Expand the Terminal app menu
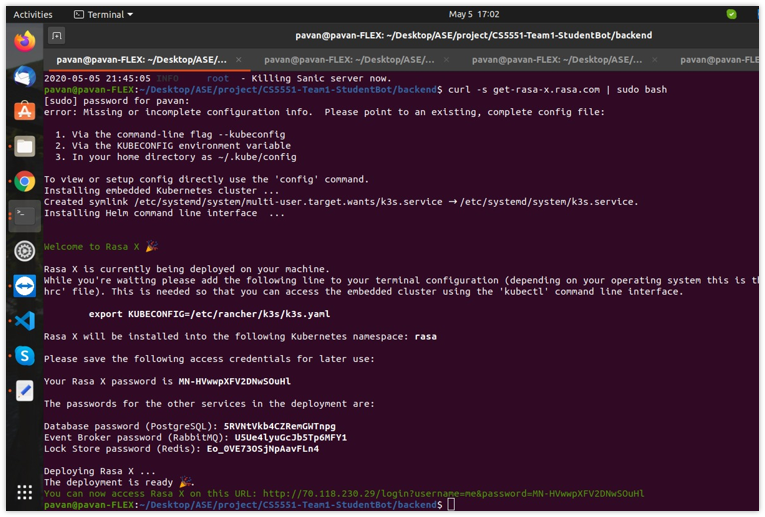Viewport: 765px width, 517px height. (x=103, y=15)
